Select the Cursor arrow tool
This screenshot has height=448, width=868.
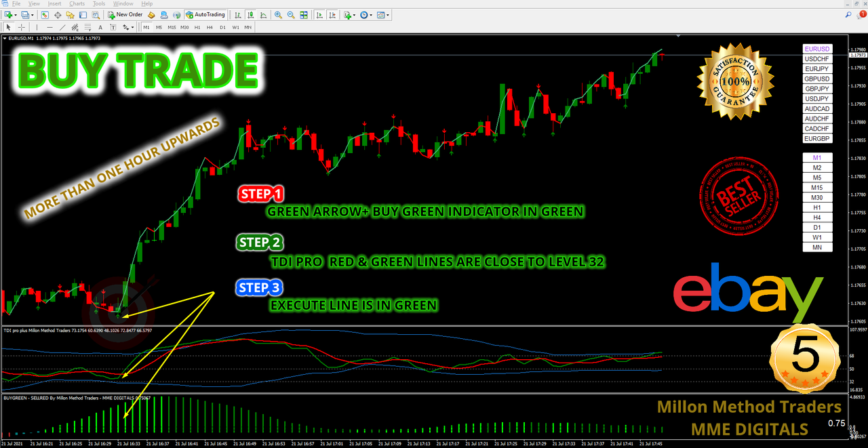click(x=8, y=27)
